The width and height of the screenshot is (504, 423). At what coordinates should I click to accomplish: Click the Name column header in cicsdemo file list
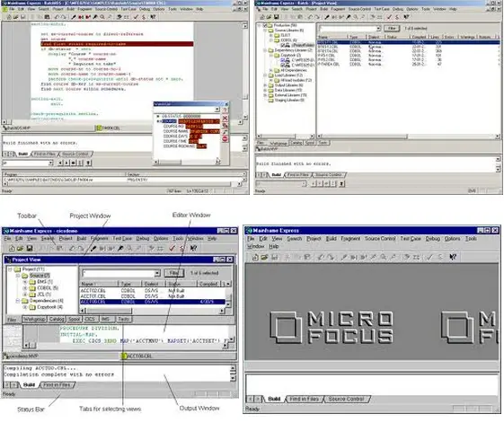click(x=99, y=284)
